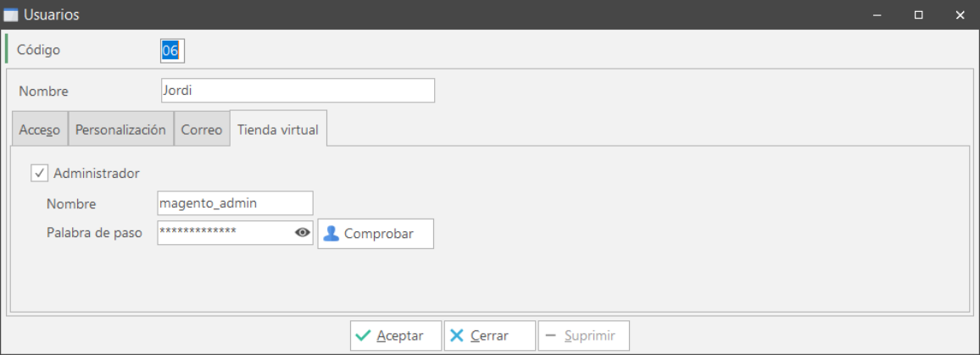Minimize the Usuarios window
Viewport: 980px width, 355px height.
point(878,15)
